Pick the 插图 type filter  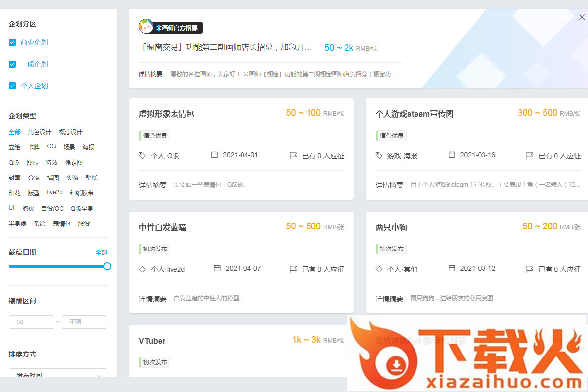click(x=53, y=178)
